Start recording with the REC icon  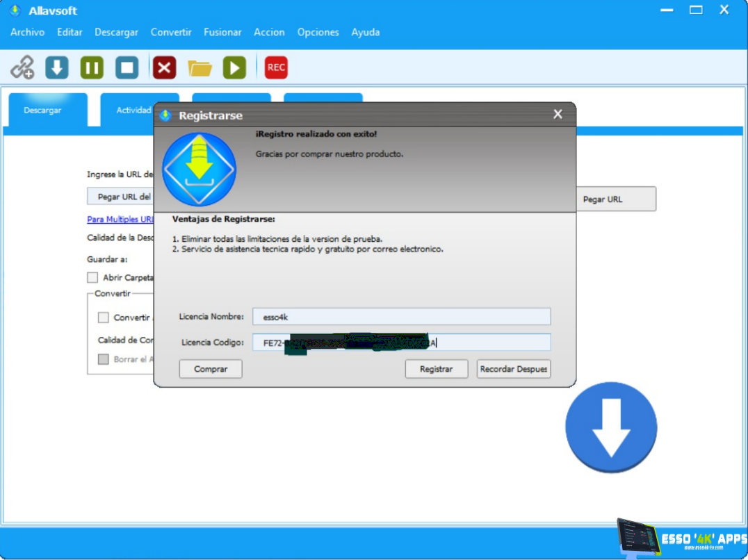[276, 67]
